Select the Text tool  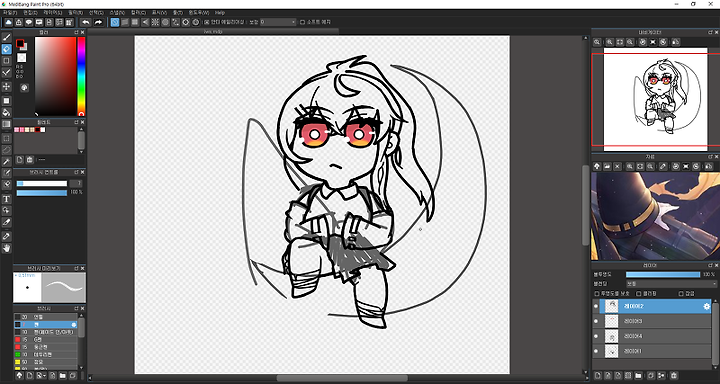[x=6, y=199]
